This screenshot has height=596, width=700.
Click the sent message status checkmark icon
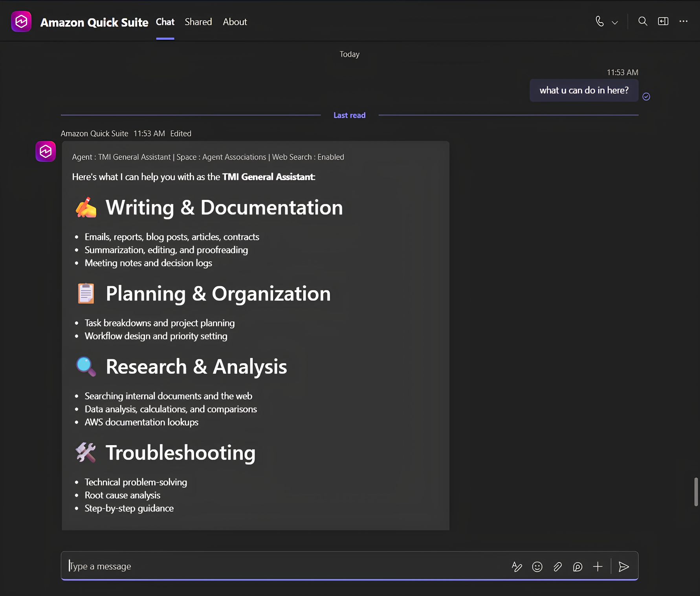click(x=646, y=97)
